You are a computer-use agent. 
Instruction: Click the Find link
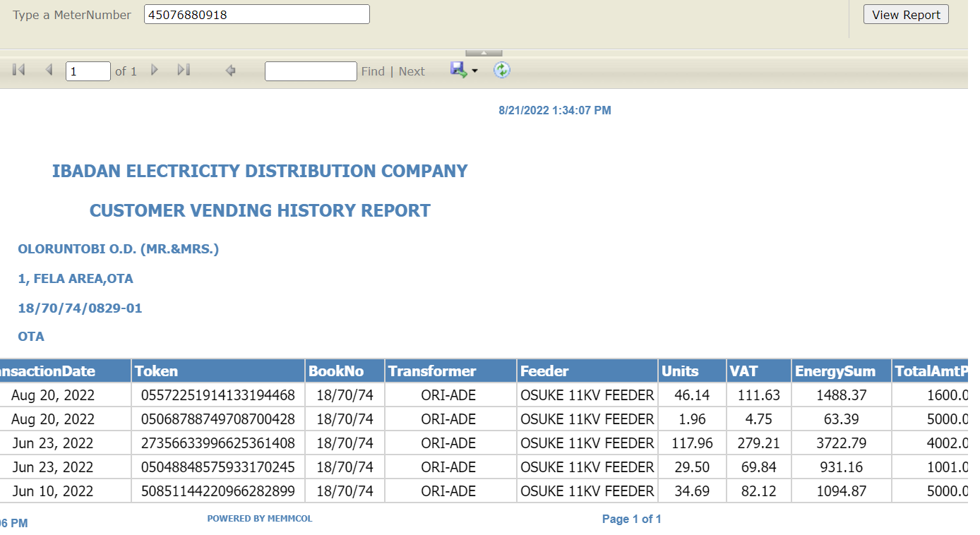[x=373, y=71]
